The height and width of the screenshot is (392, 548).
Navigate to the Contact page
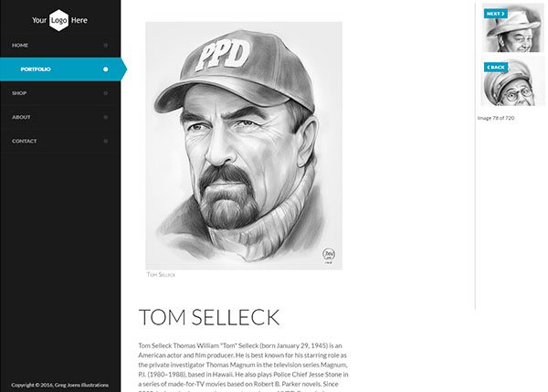pyautogui.click(x=25, y=142)
